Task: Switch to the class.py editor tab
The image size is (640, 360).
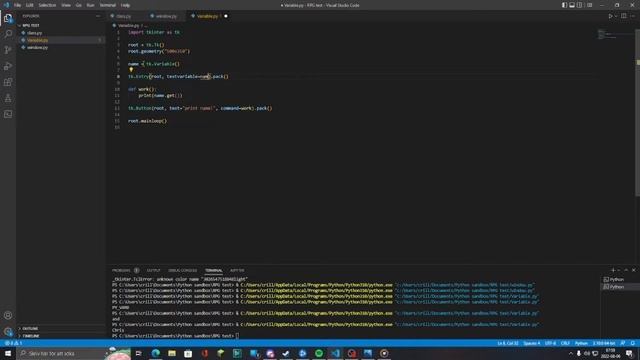Action: click(124, 16)
